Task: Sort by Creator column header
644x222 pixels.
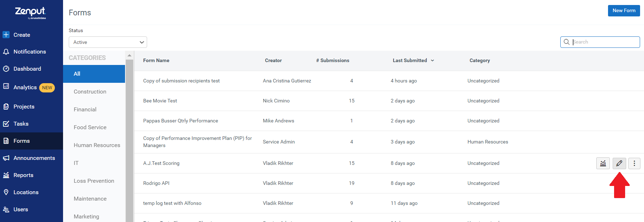Action: pos(273,61)
